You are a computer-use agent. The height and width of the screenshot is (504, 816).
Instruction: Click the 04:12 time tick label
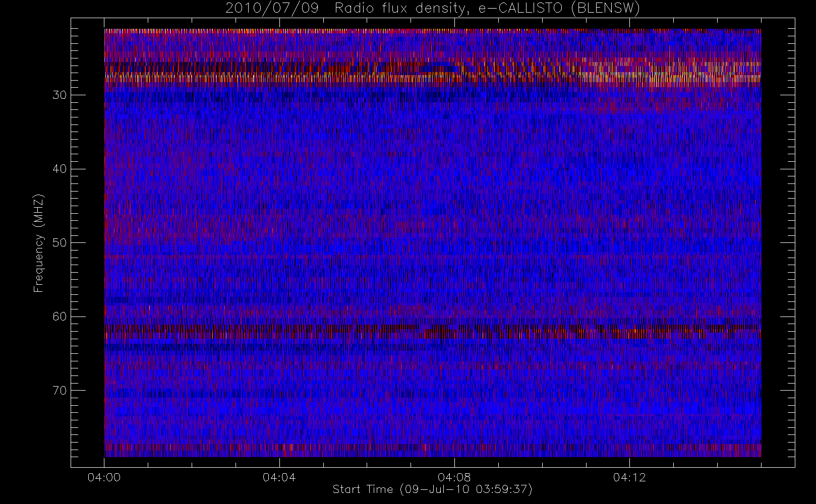[629, 477]
